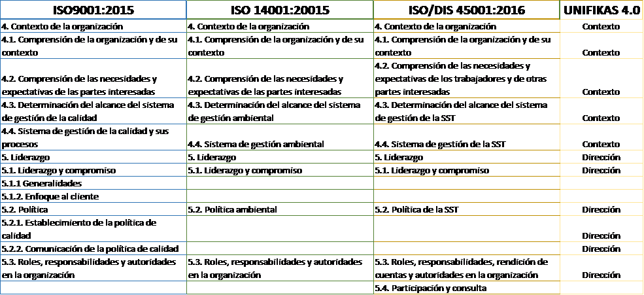644x295 pixels.
Task: Click '5. Liderazgo' in ISO 14001 column
Action: point(280,158)
